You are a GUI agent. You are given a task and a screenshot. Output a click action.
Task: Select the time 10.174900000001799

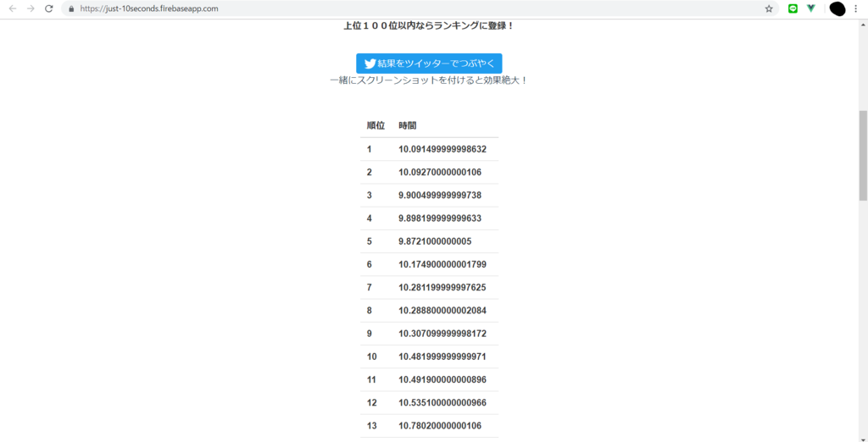click(442, 264)
